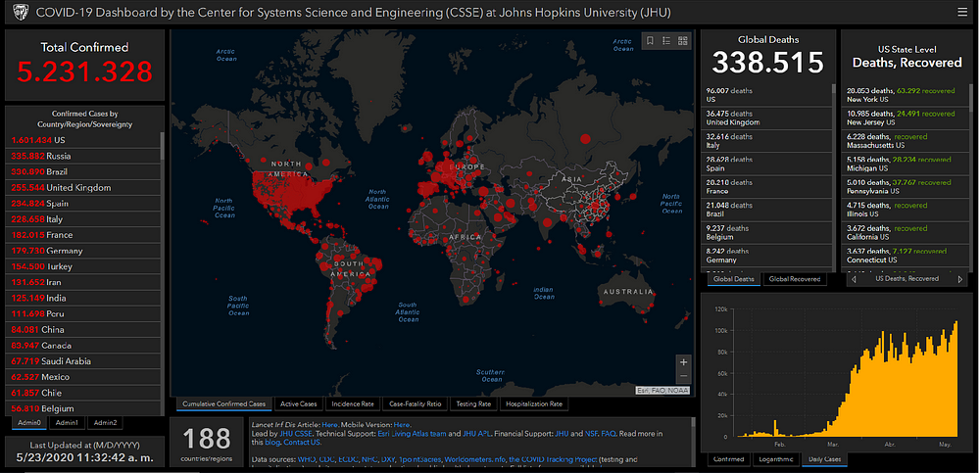The image size is (980, 473).
Task: Click the New York US deaths row
Action: coord(906,95)
